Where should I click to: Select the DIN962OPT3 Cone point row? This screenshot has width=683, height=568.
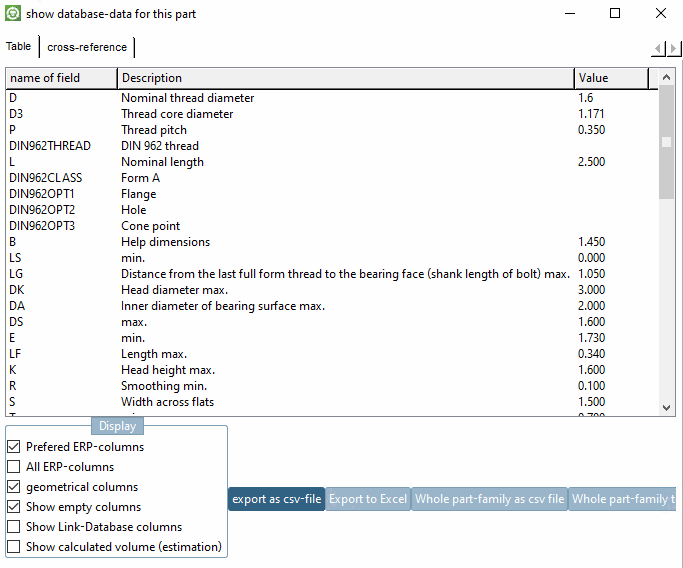(332, 226)
